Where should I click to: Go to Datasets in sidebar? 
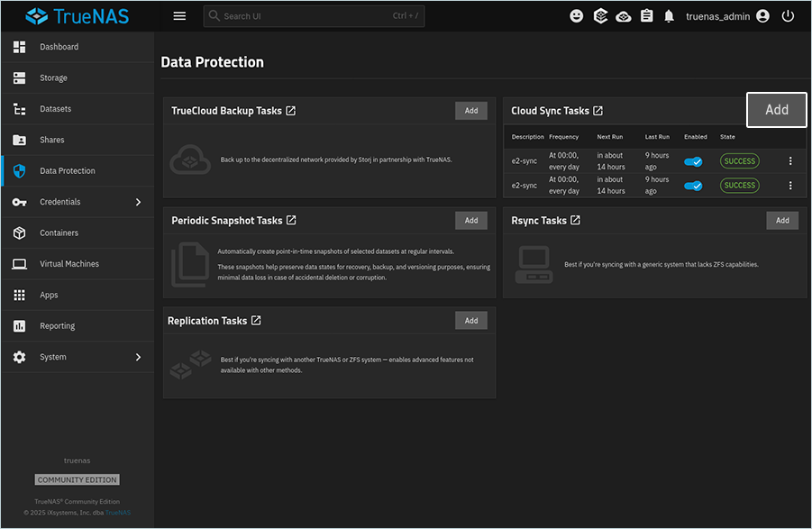pos(55,109)
